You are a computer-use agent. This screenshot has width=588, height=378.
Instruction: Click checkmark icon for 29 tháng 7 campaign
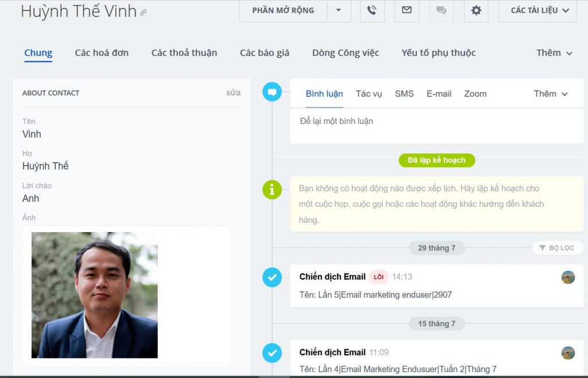(x=272, y=277)
